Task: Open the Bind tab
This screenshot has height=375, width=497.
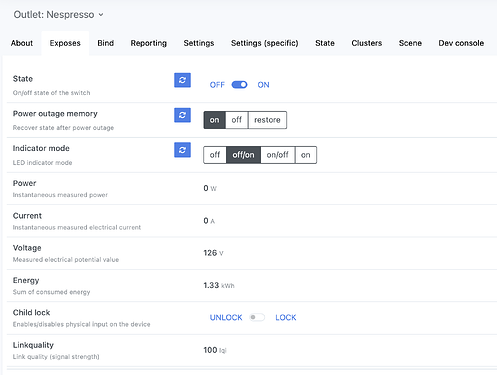Action: pyautogui.click(x=106, y=43)
